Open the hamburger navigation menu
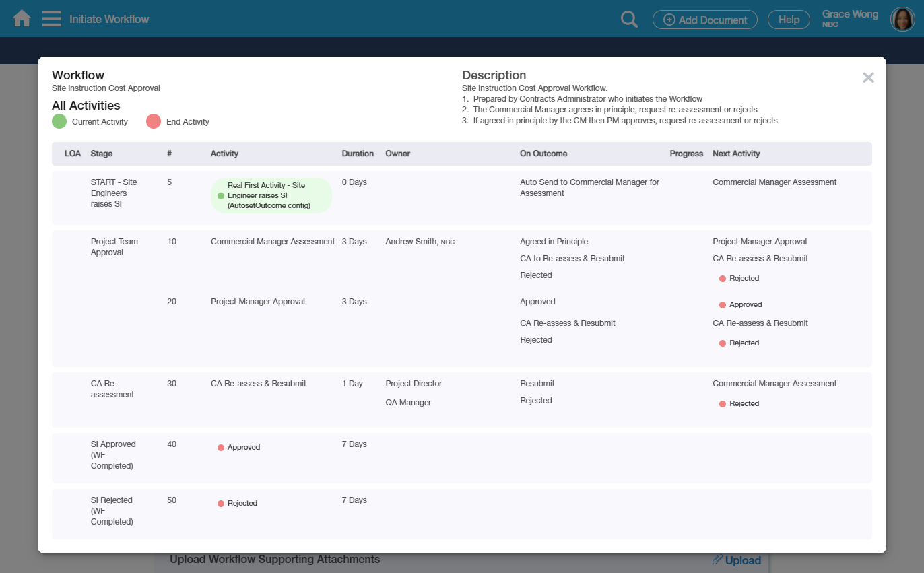Screen dimensions: 924x573 (52, 18)
